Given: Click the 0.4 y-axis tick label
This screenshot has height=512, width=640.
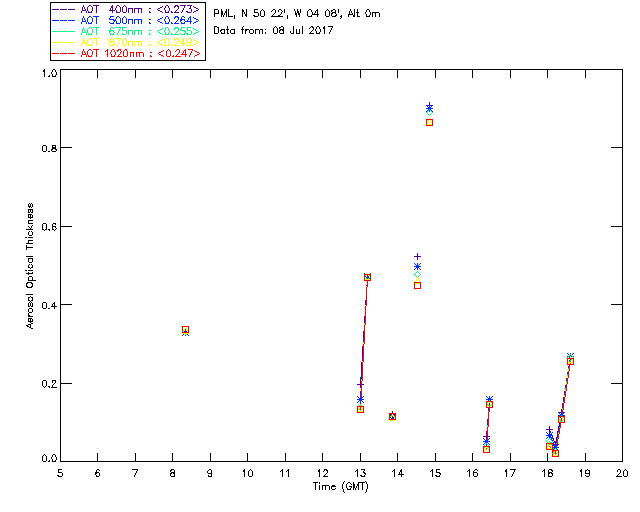Looking at the screenshot, I should pyautogui.click(x=49, y=305).
